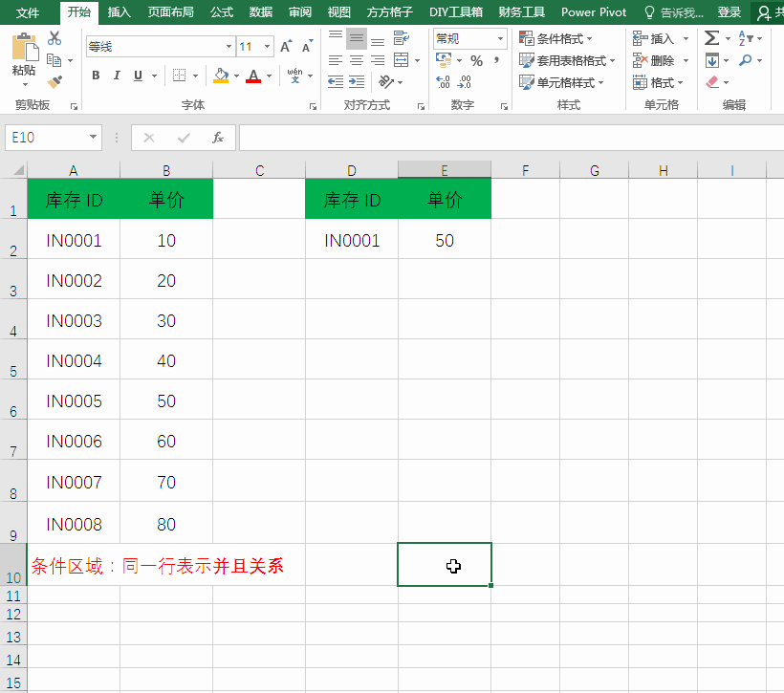Viewport: 784px width, 693px height.
Task: Click the Decrease Decimal icon
Action: [x=465, y=82]
